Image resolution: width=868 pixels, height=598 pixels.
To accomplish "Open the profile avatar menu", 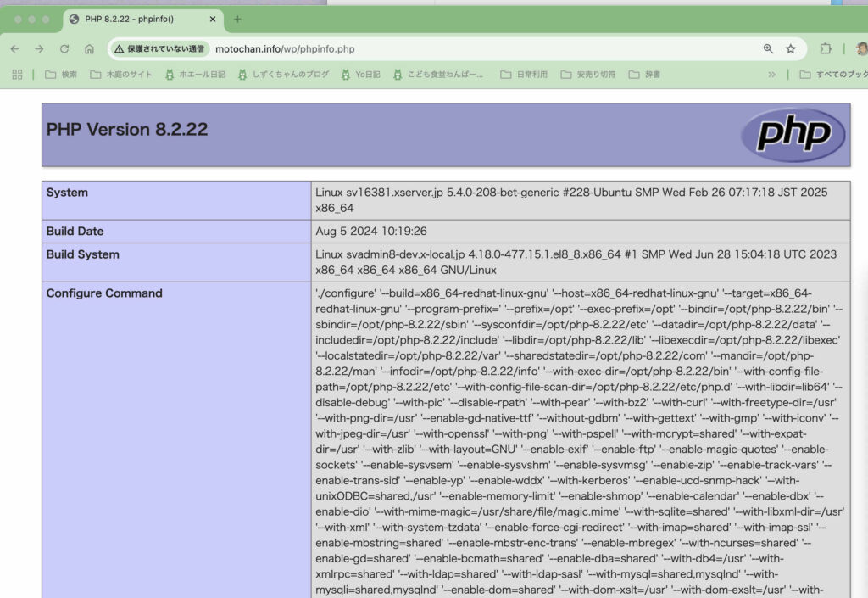I will coord(862,48).
